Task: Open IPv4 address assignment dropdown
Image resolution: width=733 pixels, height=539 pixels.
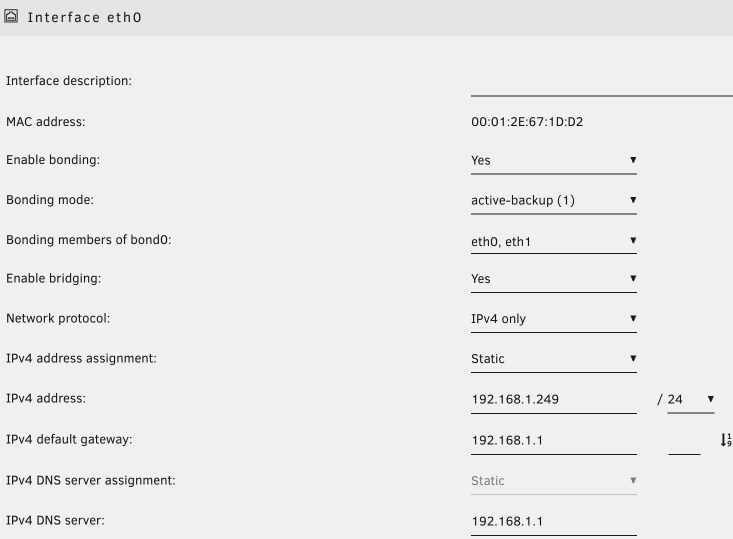Action: coord(553,358)
